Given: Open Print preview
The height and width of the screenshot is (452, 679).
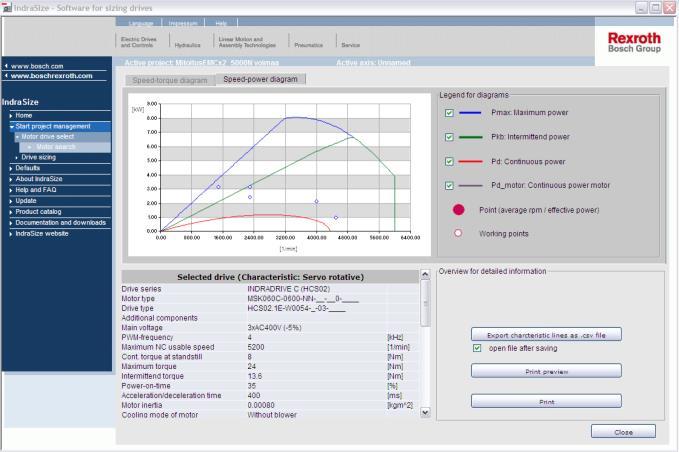Looking at the screenshot, I should 546,371.
